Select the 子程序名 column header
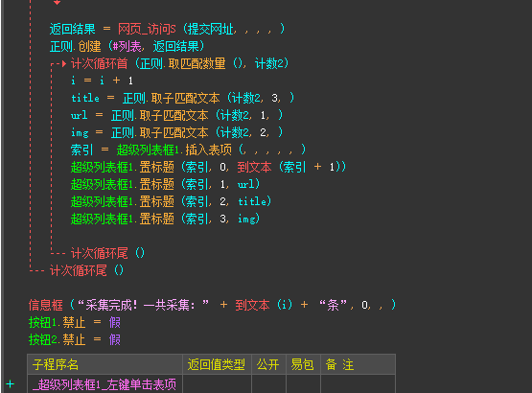Screen dimensions: 532x393 click(104, 364)
